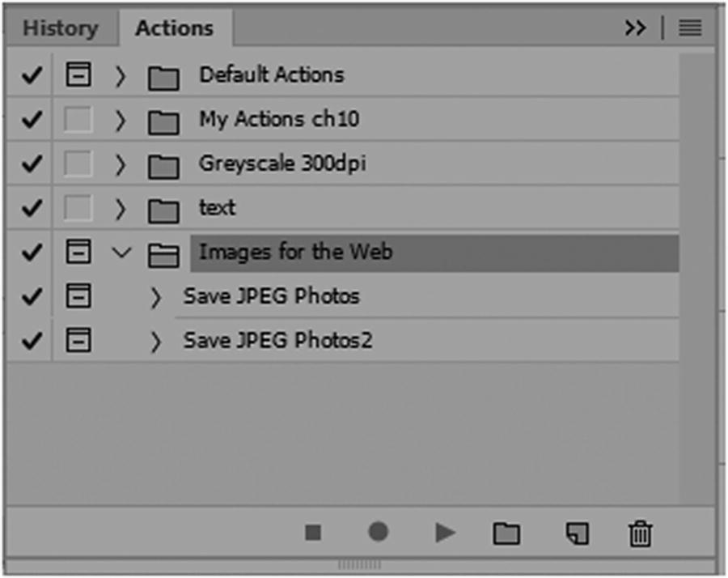Click the Stop playing/recording button
This screenshot has width=728, height=578.
313,533
